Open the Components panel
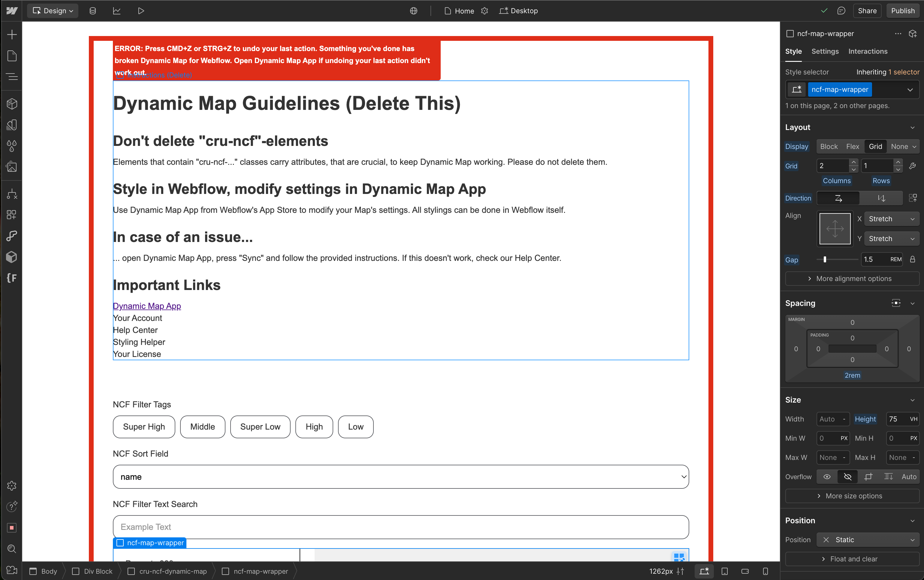924x580 pixels. [x=12, y=104]
